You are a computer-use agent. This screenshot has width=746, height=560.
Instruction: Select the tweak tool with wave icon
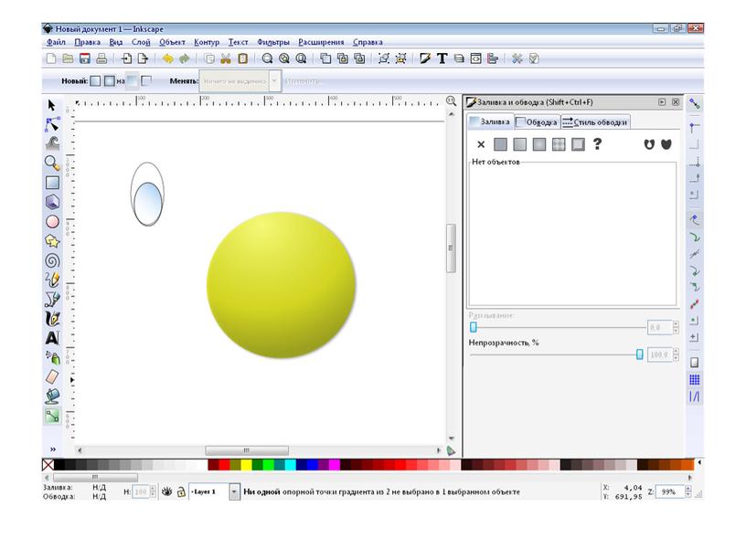(x=52, y=143)
